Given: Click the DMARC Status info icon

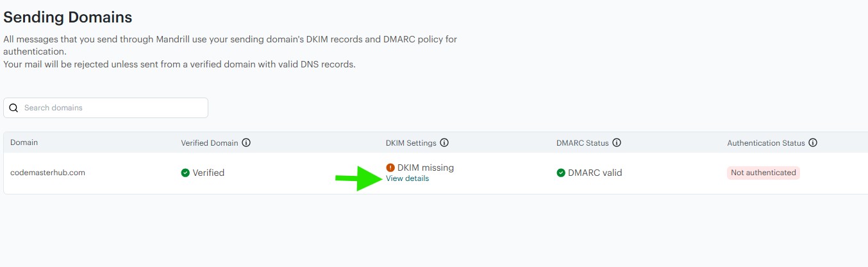Looking at the screenshot, I should tap(617, 142).
